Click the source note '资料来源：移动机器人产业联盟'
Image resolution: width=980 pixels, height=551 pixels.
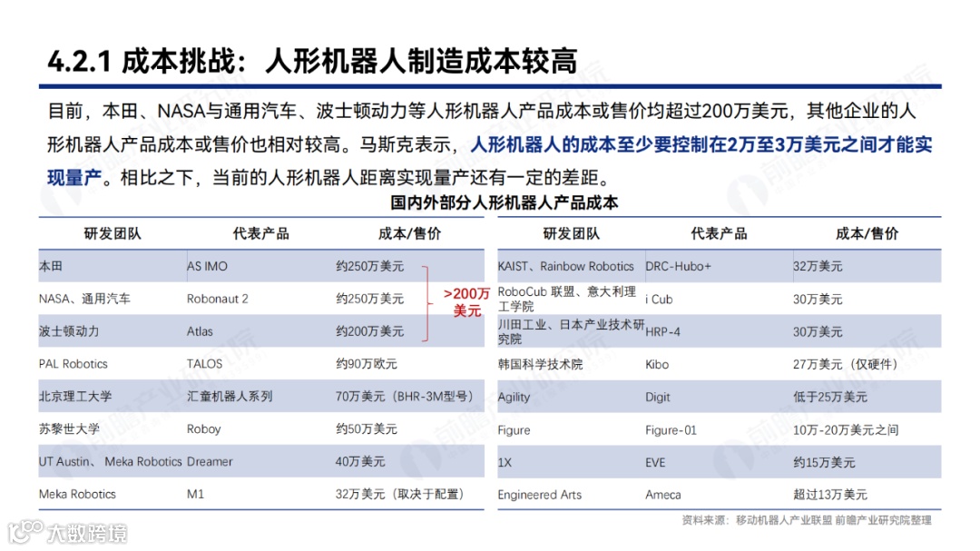click(x=757, y=520)
